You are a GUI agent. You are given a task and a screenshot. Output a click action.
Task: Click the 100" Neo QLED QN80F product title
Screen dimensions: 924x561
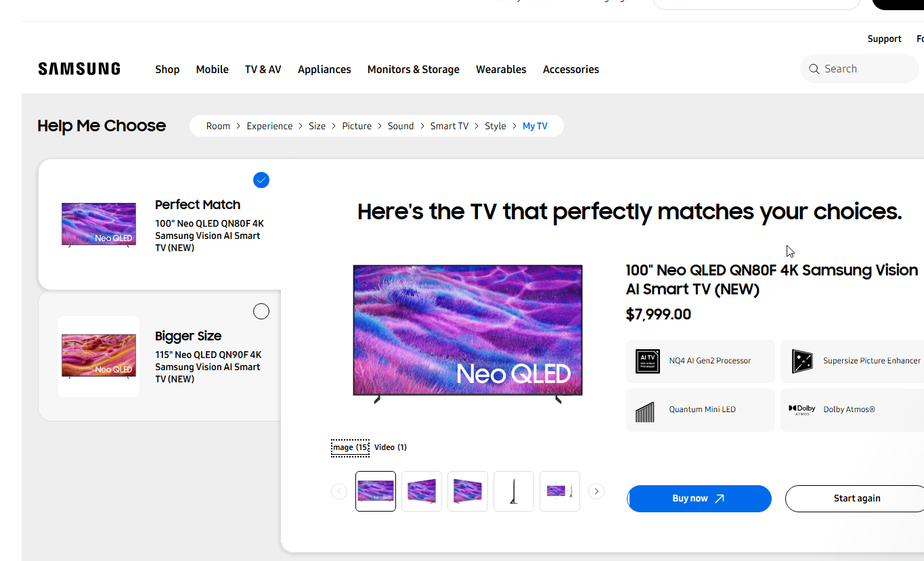coord(772,279)
